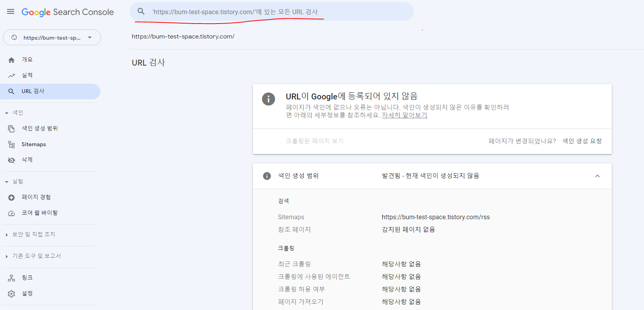
Task: Click the network icon beside 링크
Action: pos(11,278)
